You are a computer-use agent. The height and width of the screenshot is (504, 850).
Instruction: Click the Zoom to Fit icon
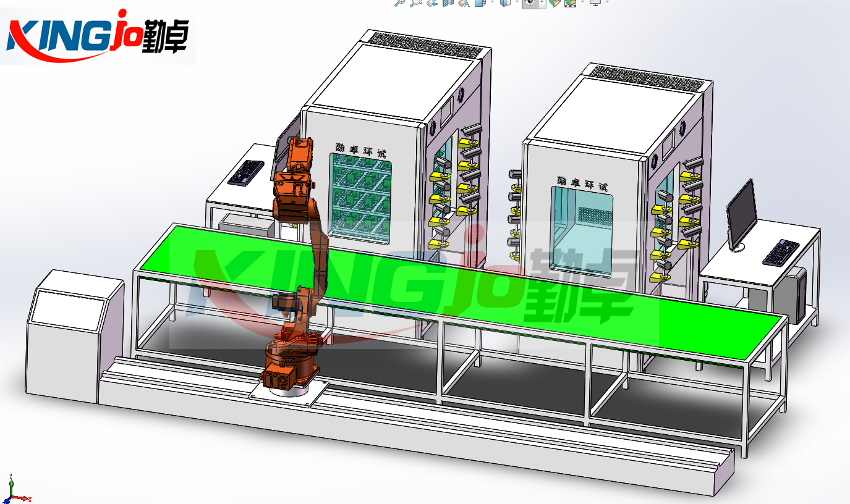pos(399,2)
